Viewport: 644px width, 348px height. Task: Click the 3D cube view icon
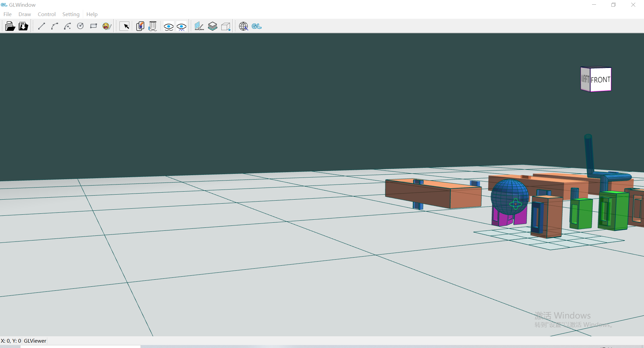[x=226, y=26]
